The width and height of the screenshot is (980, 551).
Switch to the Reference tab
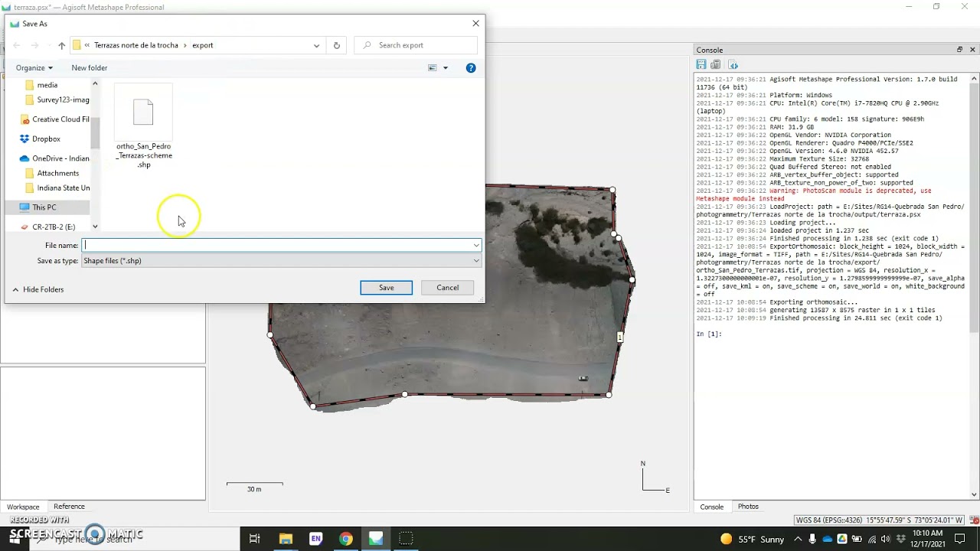69,507
